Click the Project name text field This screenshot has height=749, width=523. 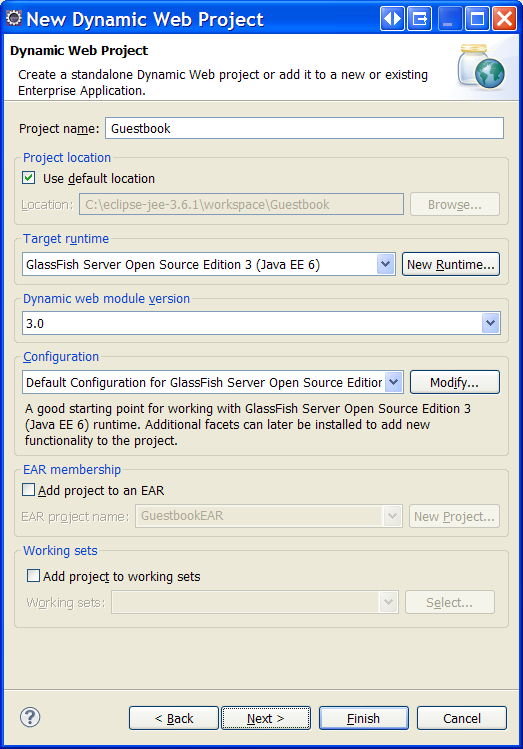click(304, 128)
